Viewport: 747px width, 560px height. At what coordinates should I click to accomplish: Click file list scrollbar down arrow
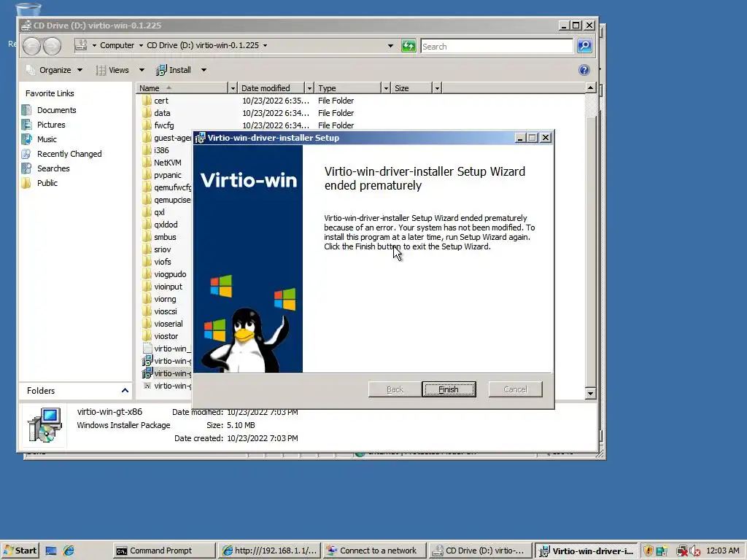pyautogui.click(x=590, y=393)
